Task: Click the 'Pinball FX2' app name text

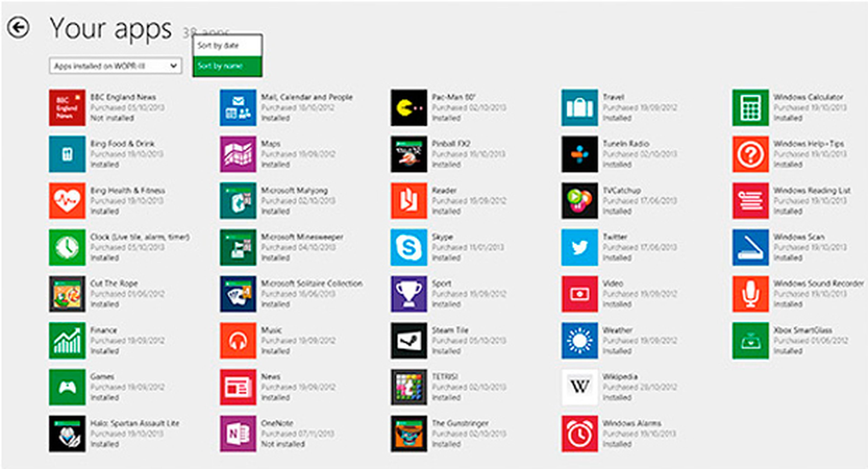Action: [451, 144]
